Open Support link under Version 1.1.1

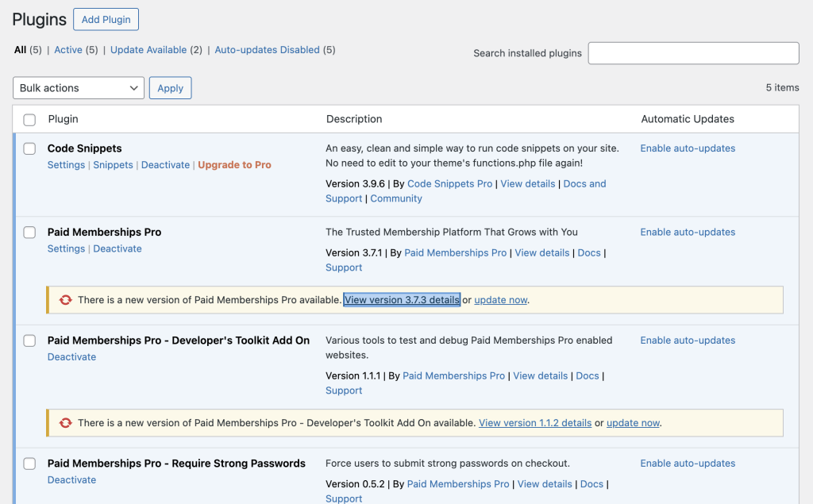pyautogui.click(x=344, y=391)
